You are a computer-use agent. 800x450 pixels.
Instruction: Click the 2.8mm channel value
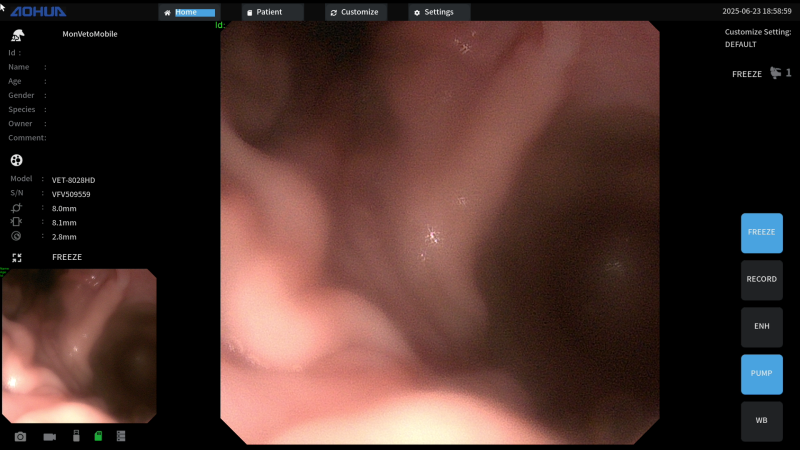pos(64,237)
